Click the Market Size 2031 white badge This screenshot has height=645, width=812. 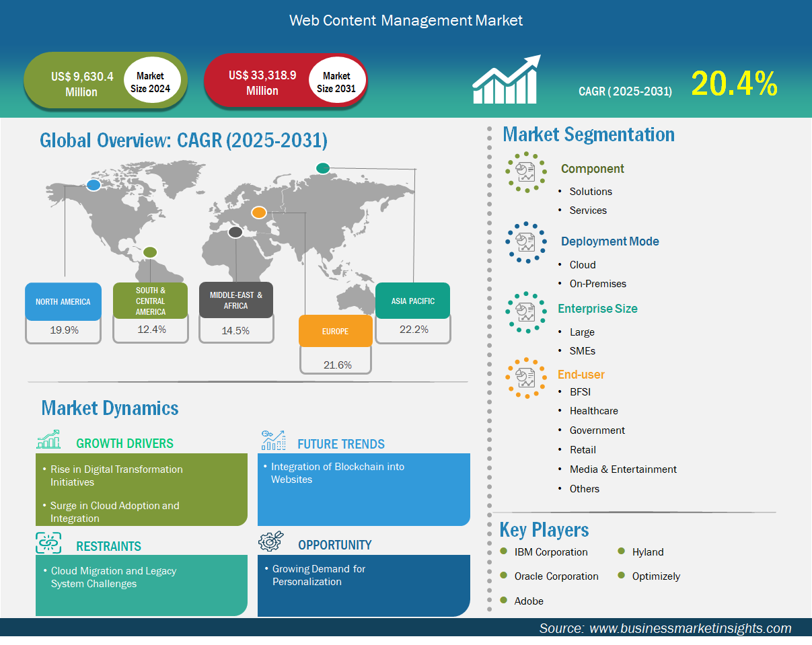tap(336, 82)
